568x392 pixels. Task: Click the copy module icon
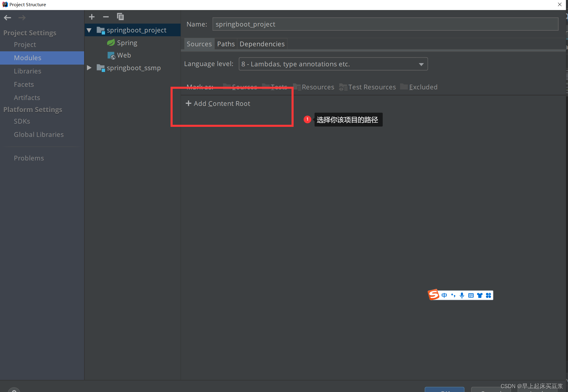(120, 17)
